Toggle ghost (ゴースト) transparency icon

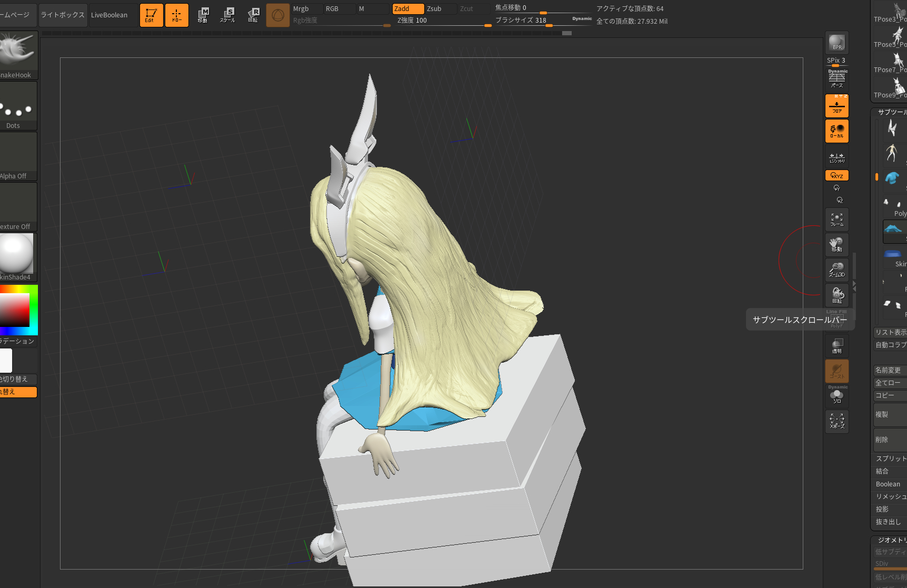836,371
